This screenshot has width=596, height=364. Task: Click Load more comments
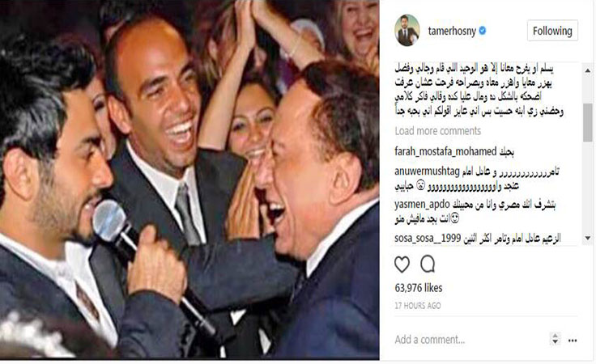[437, 131]
